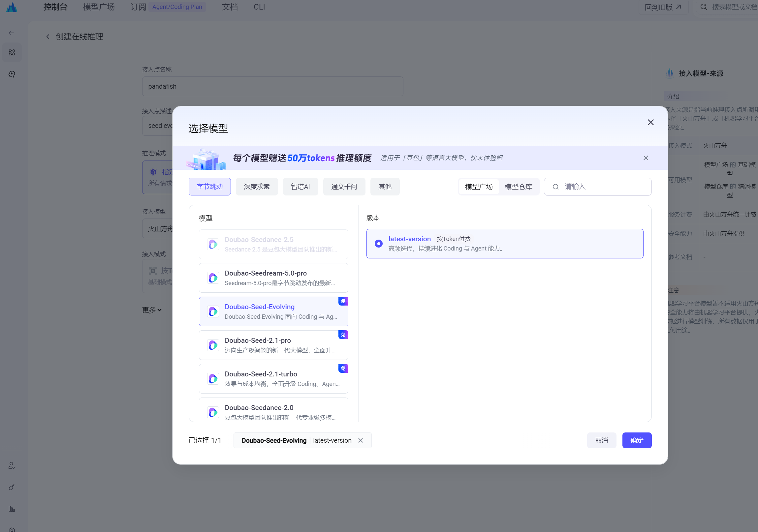Dismiss the 50万tokens promotion banner
758x532 pixels.
click(646, 158)
